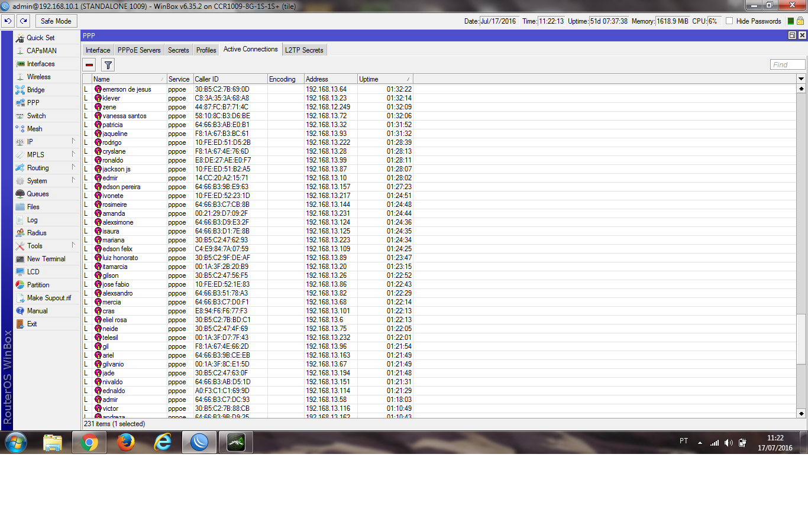This screenshot has width=808, height=532.
Task: Open the Wireless menu icon
Action: (x=20, y=77)
